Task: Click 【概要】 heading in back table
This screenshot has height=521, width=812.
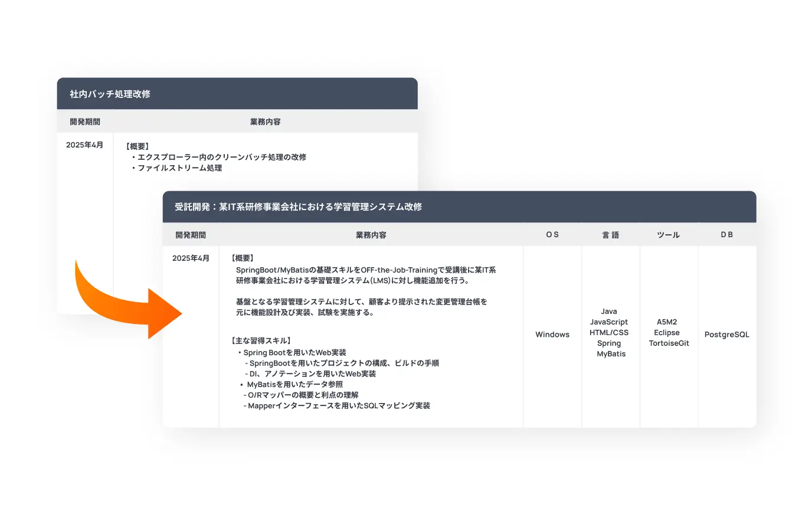Action: pos(137,146)
